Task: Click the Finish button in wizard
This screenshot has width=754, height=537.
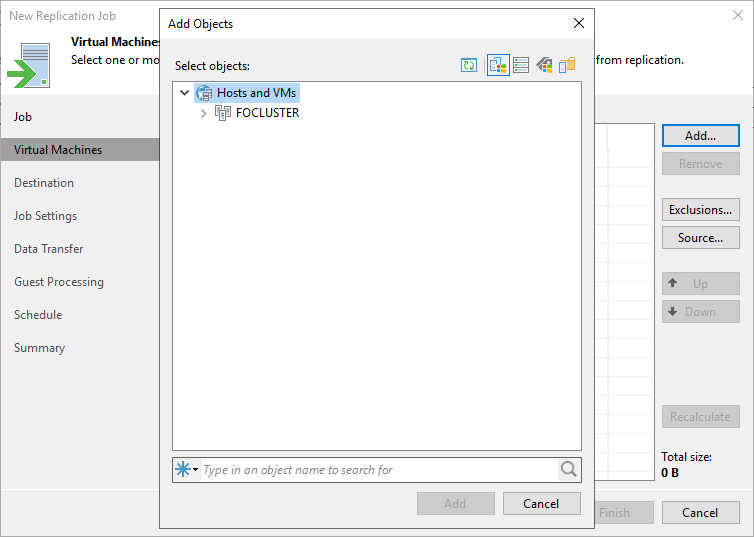Action: click(624, 512)
